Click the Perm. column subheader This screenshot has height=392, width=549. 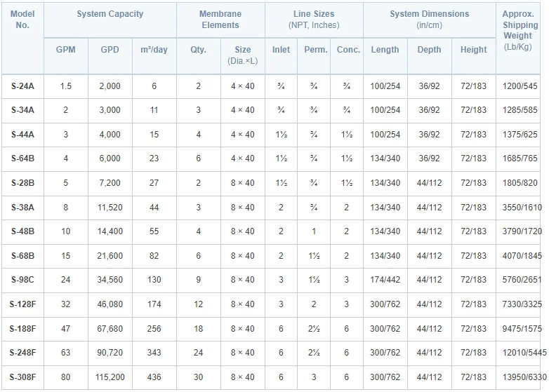point(315,50)
